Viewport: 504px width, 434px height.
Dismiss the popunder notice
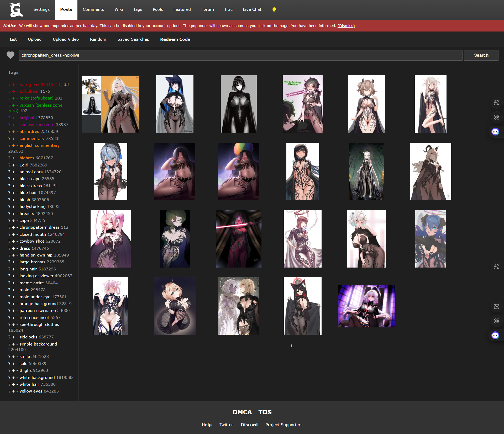(x=346, y=26)
